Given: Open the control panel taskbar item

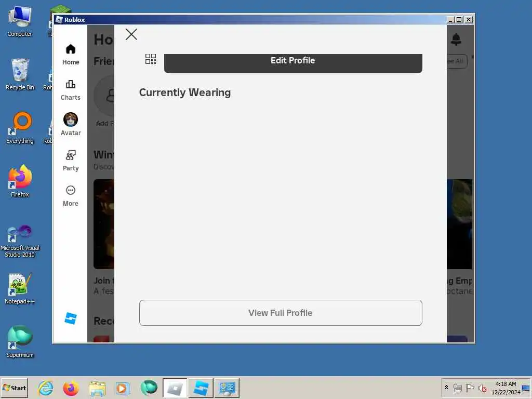Looking at the screenshot, I should coord(227,388).
